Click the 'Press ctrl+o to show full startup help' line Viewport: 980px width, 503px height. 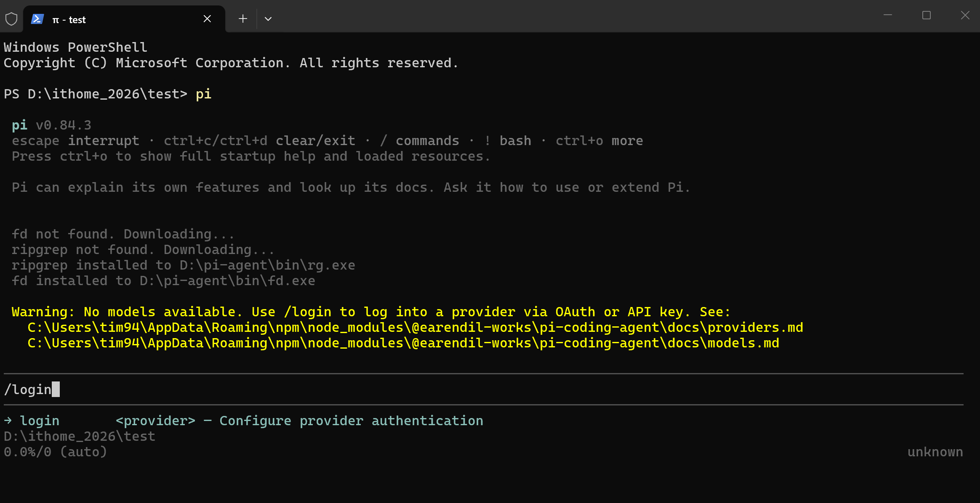click(x=251, y=156)
